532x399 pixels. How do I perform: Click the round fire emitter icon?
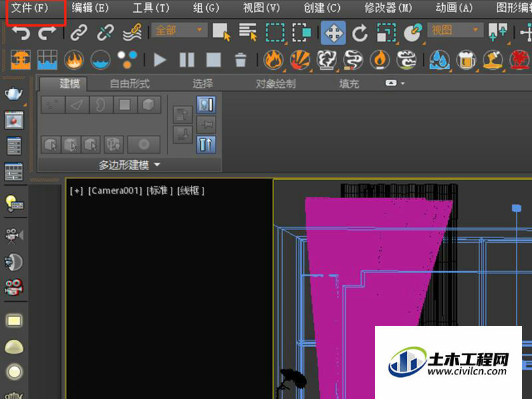pos(74,60)
